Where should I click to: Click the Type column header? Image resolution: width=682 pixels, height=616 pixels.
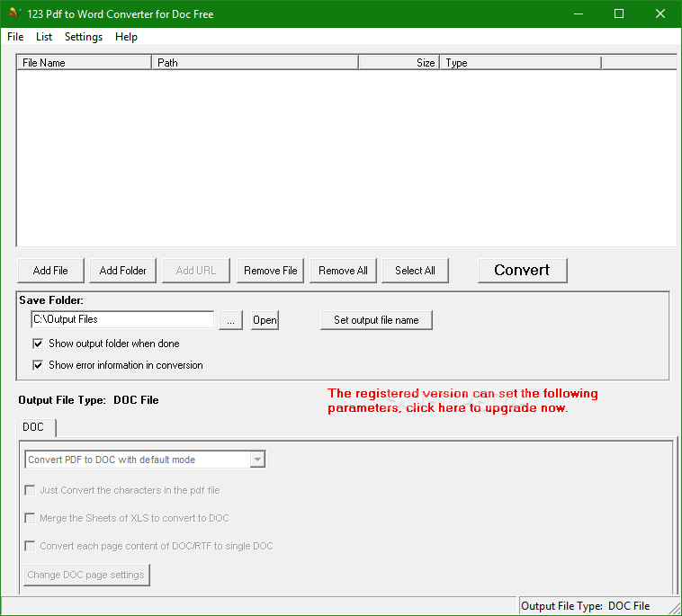point(521,63)
